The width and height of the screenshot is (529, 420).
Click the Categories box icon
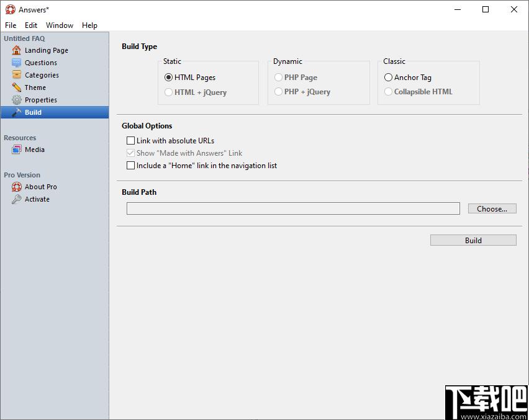click(16, 75)
